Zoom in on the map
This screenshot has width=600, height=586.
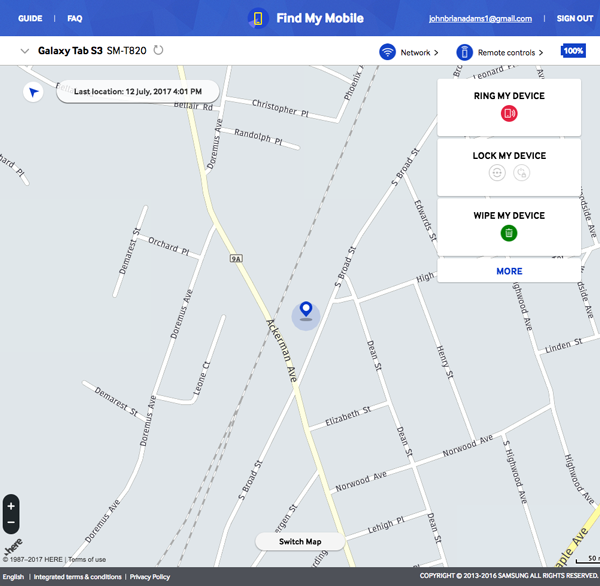pos(11,506)
